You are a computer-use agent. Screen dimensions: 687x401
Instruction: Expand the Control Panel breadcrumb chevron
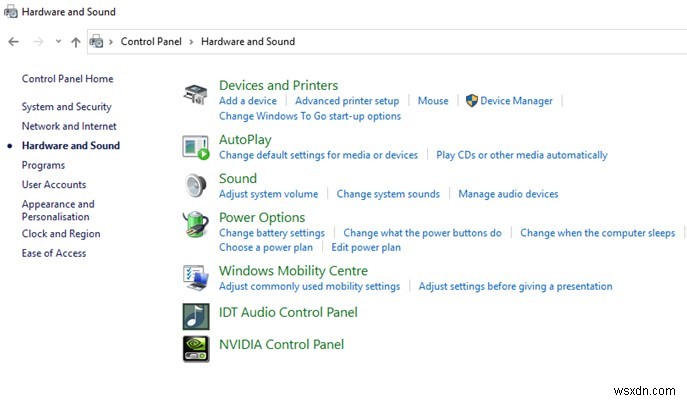point(191,42)
